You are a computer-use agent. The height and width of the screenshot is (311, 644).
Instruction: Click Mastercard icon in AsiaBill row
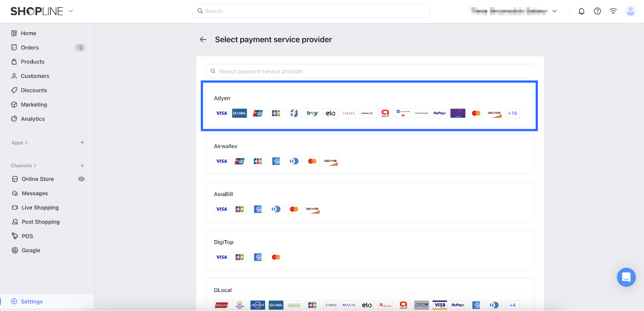[294, 209]
